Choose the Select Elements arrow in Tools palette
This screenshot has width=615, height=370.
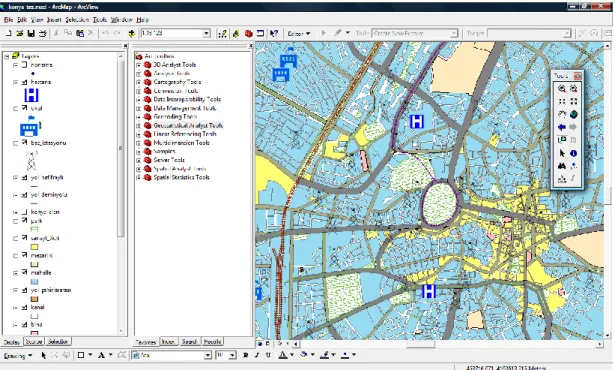click(x=562, y=153)
